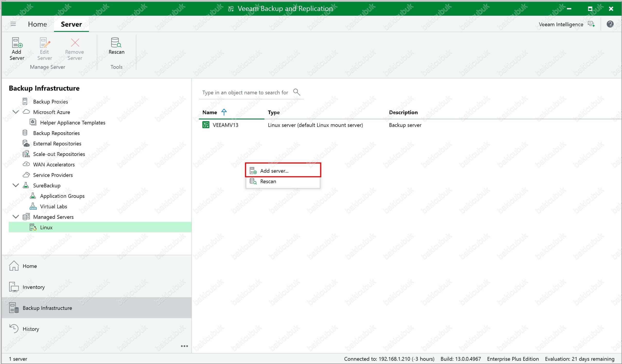Select the VEEAMV13 server row
Image resolution: width=622 pixels, height=364 pixels.
click(x=410, y=125)
